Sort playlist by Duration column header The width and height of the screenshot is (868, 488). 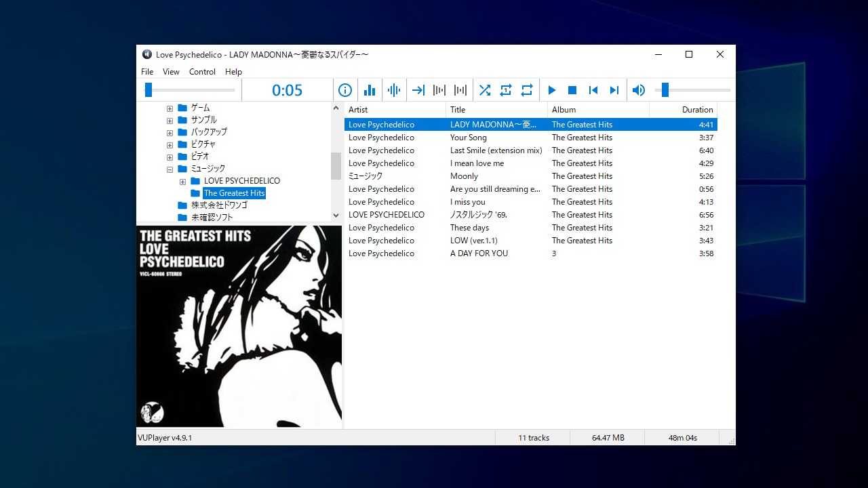(683, 110)
